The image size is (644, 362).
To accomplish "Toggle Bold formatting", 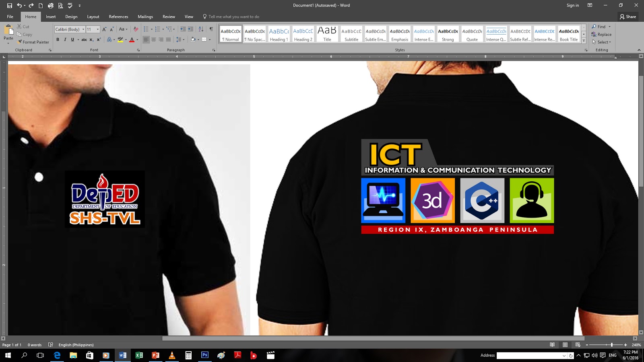I will point(58,39).
